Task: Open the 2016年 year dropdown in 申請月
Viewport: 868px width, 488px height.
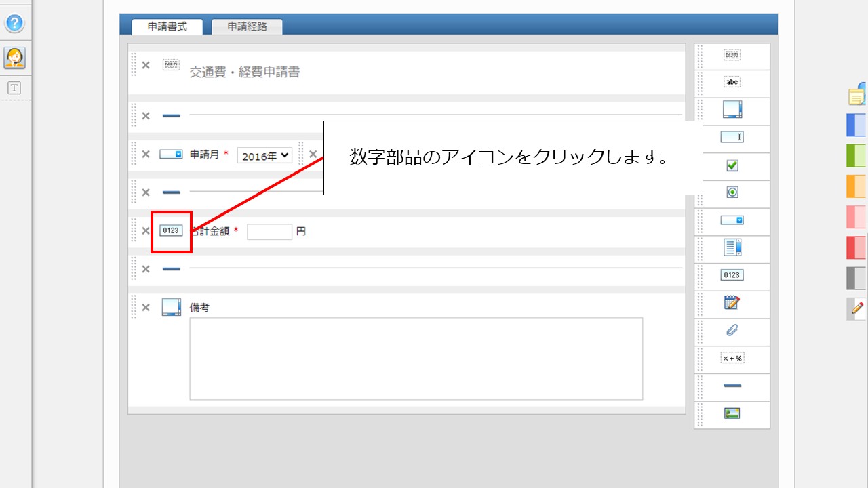Action: click(x=264, y=155)
